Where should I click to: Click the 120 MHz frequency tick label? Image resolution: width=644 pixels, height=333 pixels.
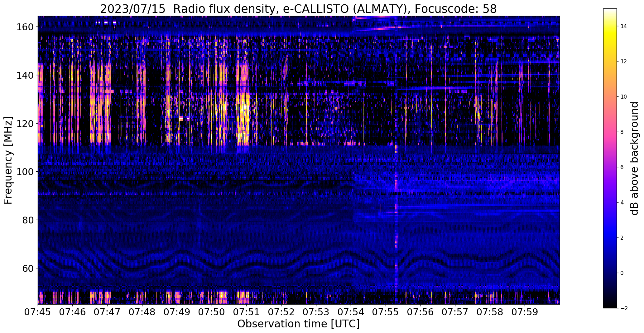pyautogui.click(x=25, y=124)
